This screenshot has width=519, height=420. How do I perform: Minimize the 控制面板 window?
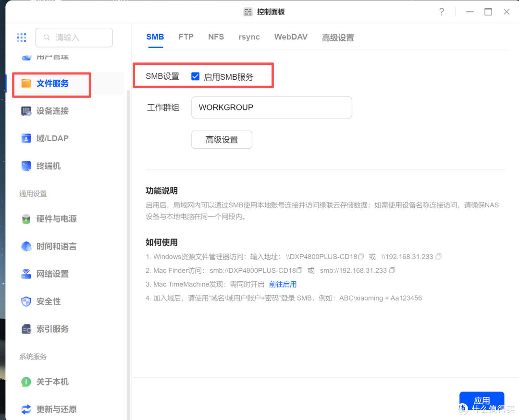click(x=470, y=12)
